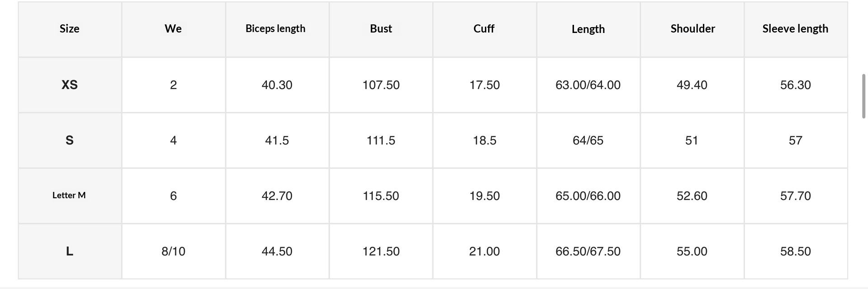868x289 pixels.
Task: Click the S size row label
Action: 70,140
